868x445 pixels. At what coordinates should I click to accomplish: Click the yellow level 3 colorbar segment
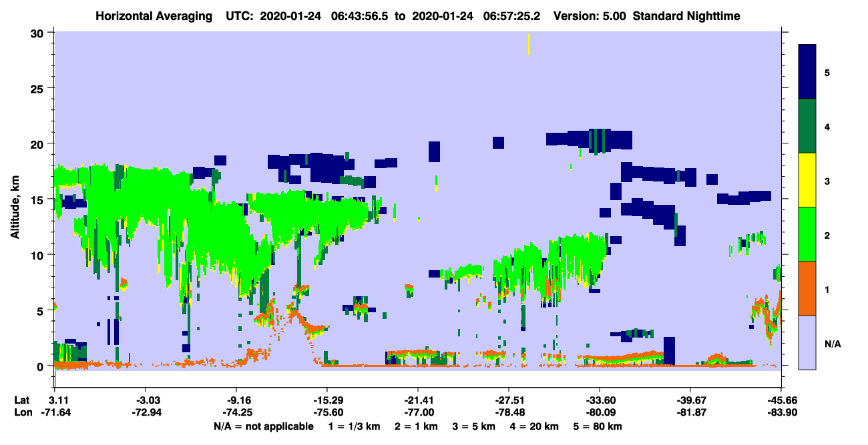coord(807,179)
